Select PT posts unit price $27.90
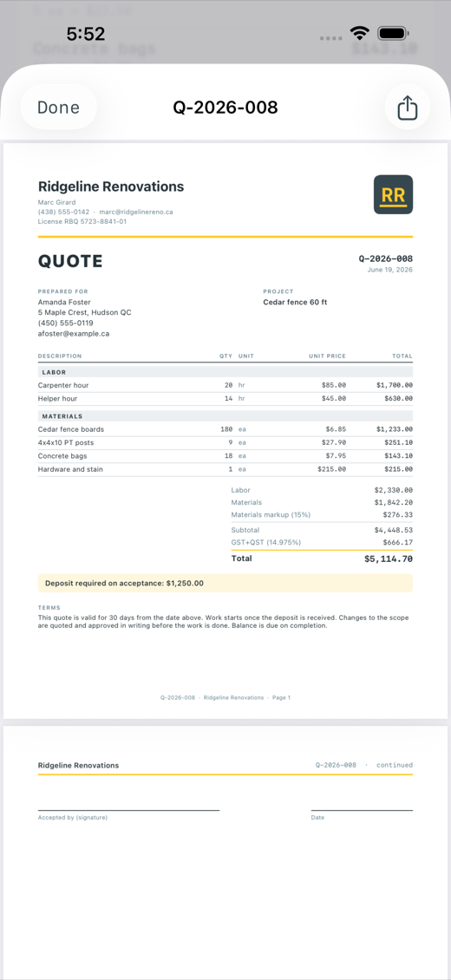 point(334,442)
